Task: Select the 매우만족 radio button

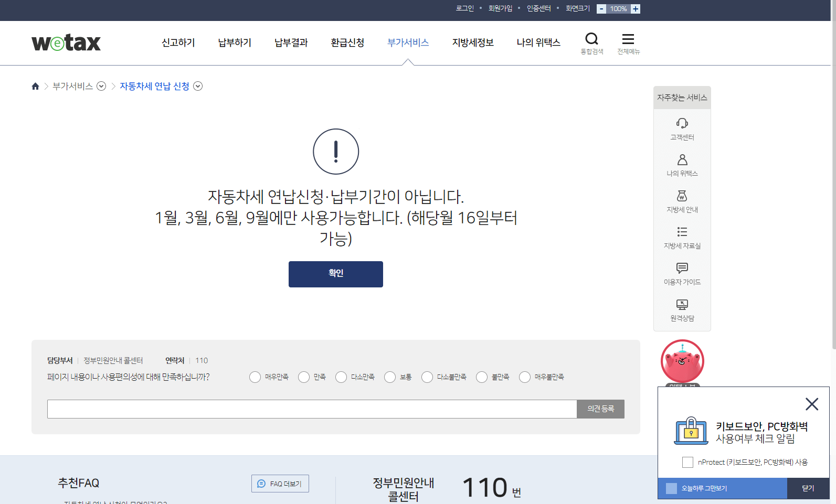Action: (255, 377)
